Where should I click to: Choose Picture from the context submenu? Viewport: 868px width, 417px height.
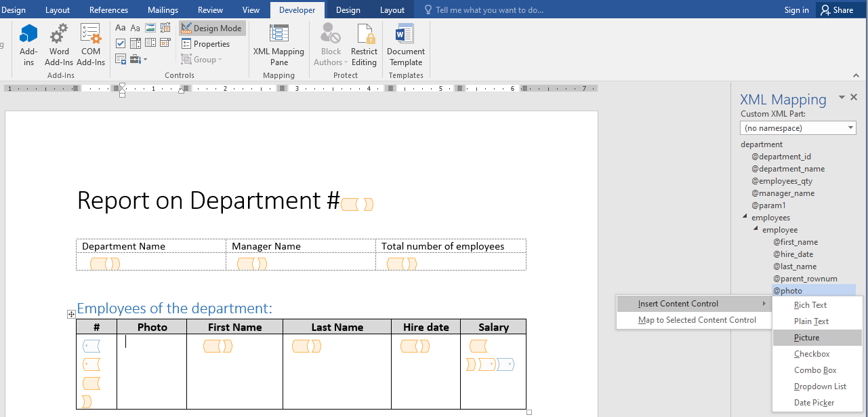pyautogui.click(x=806, y=337)
